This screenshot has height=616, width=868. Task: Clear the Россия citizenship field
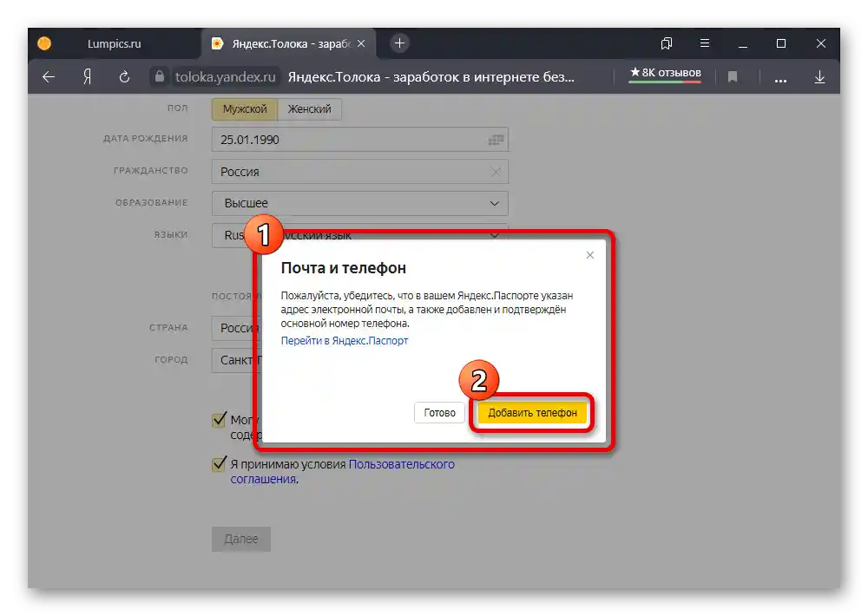coord(496,172)
